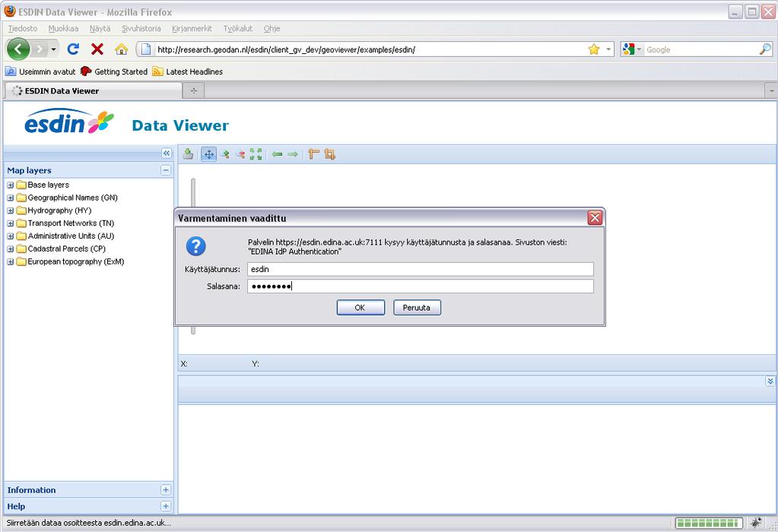Stop loading the page
This screenshot has height=532, width=778.
(x=97, y=49)
